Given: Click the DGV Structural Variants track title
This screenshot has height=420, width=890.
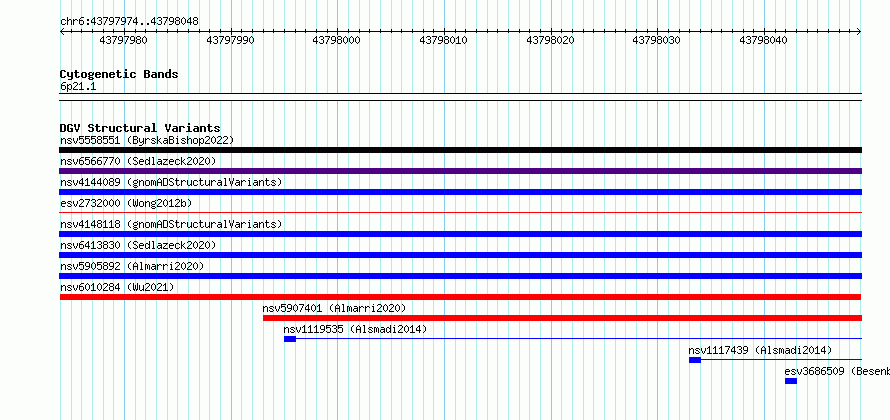Looking at the screenshot, I should (140, 128).
